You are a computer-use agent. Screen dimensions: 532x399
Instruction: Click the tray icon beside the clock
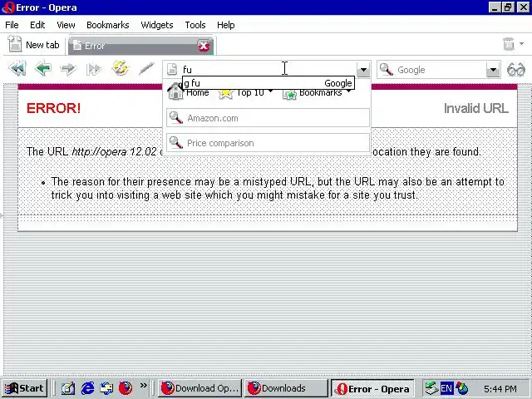pyautogui.click(x=461, y=388)
